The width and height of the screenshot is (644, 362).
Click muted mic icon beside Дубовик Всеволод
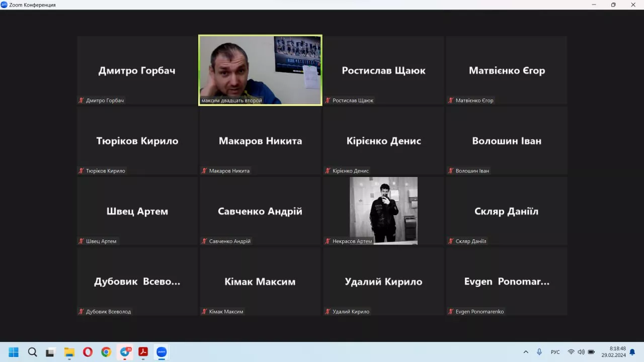[81, 312]
